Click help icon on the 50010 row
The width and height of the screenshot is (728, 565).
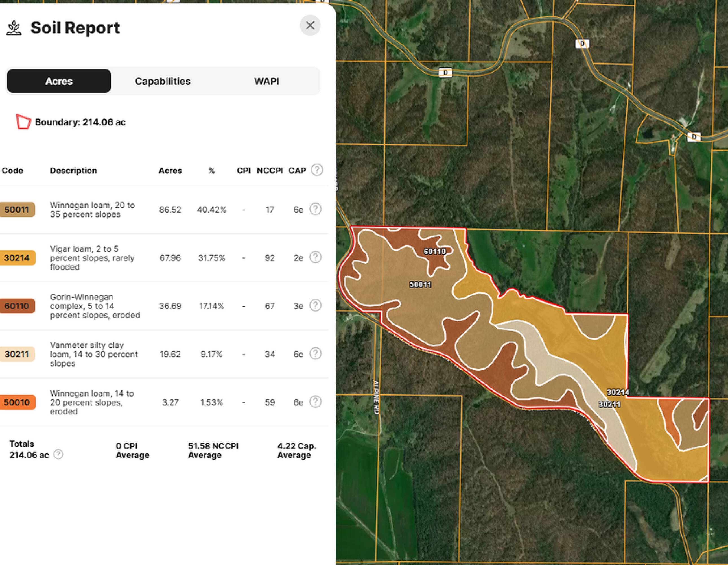click(315, 402)
